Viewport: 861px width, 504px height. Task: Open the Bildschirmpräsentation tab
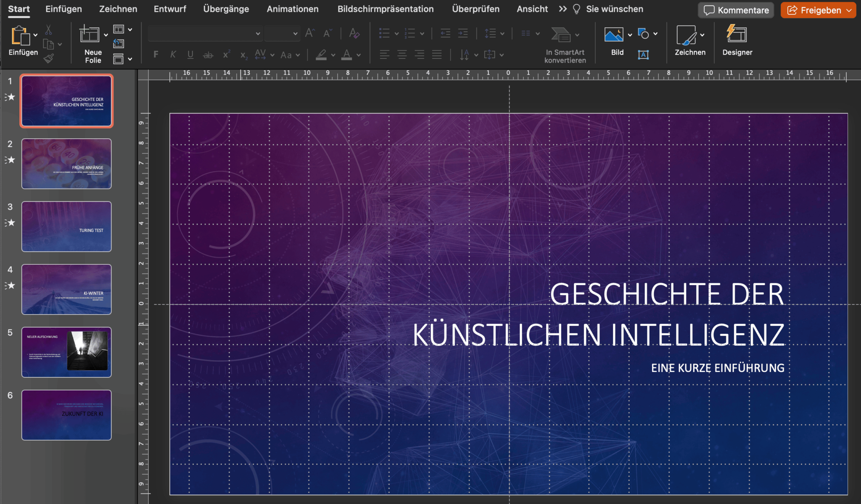386,9
